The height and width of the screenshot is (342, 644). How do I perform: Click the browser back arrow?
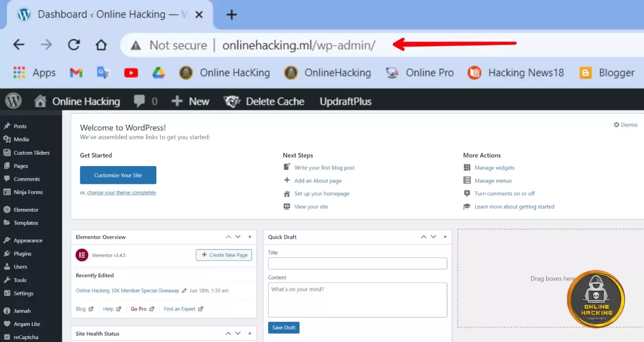tap(19, 45)
